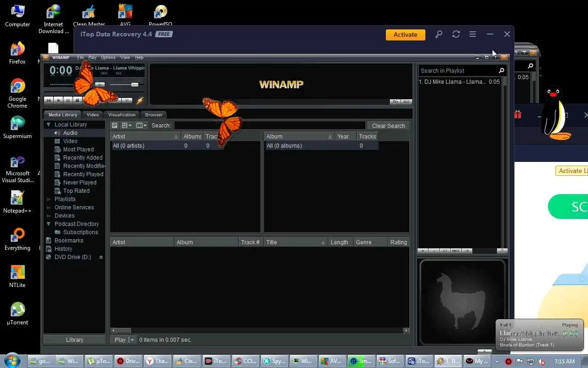Collapse the Local Library tree node
Image resolution: width=588 pixels, height=368 pixels.
[x=48, y=125]
